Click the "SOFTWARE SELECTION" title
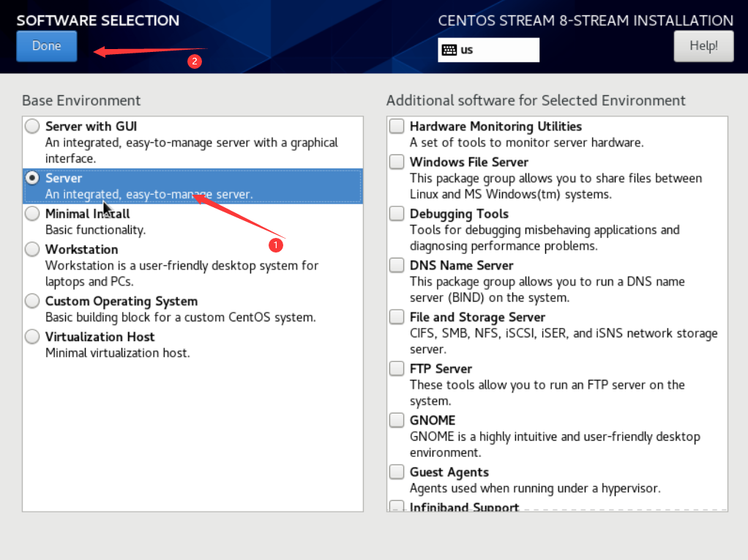Screen dimensions: 748x560 (x=98, y=20)
